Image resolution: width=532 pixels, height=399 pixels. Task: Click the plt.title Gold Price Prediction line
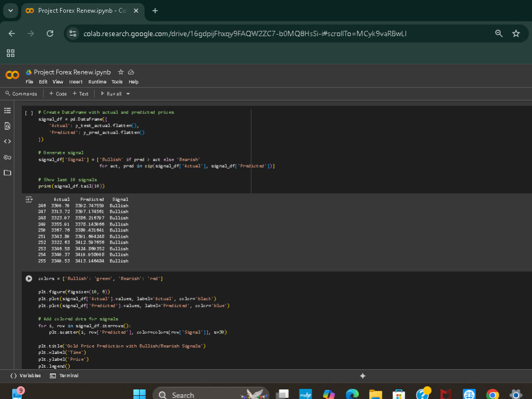click(122, 346)
